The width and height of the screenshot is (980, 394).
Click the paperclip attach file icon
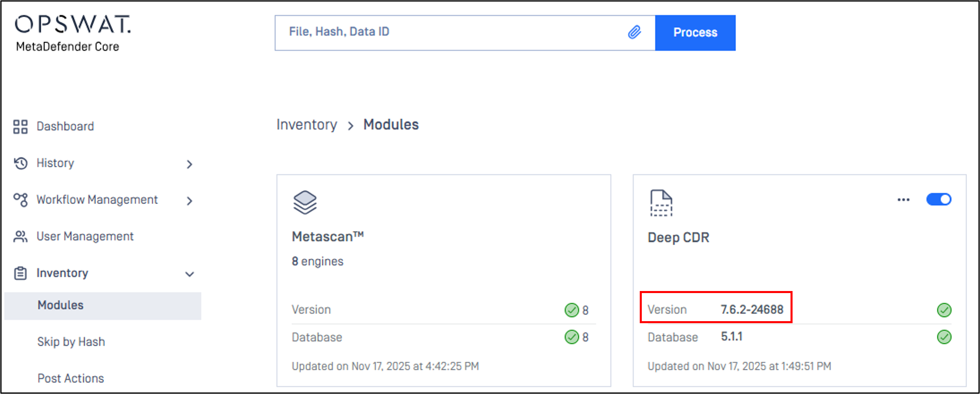634,32
